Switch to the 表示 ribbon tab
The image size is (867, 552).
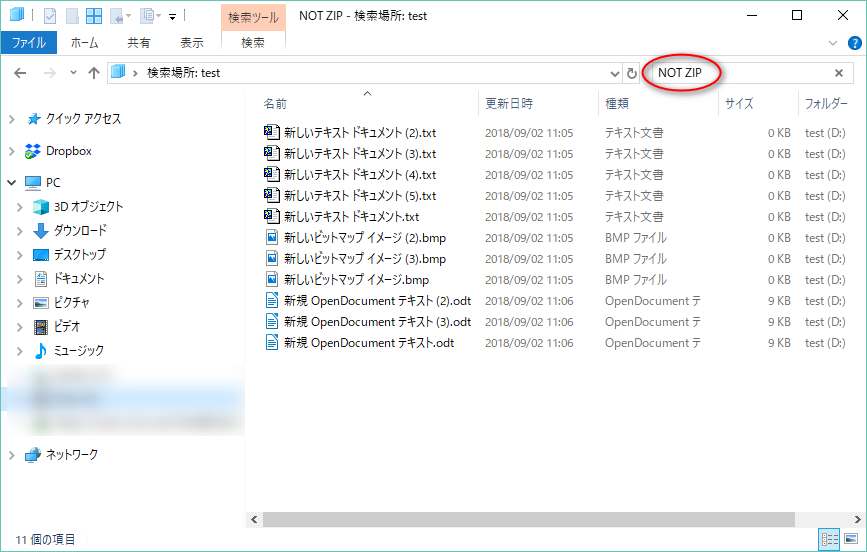pos(191,43)
